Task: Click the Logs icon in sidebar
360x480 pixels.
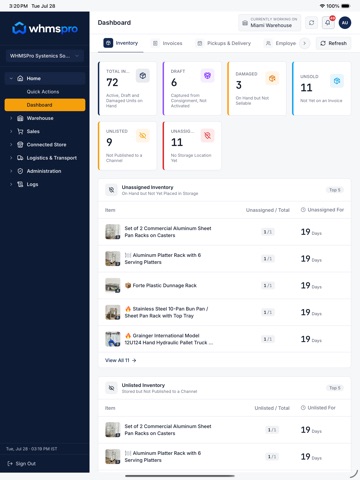Action: (x=20, y=184)
